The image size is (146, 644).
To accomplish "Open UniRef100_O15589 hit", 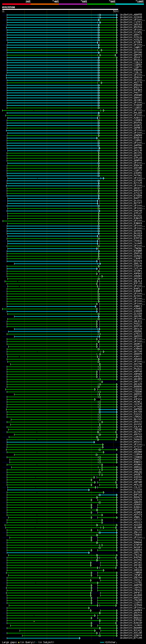I will 131,605.
